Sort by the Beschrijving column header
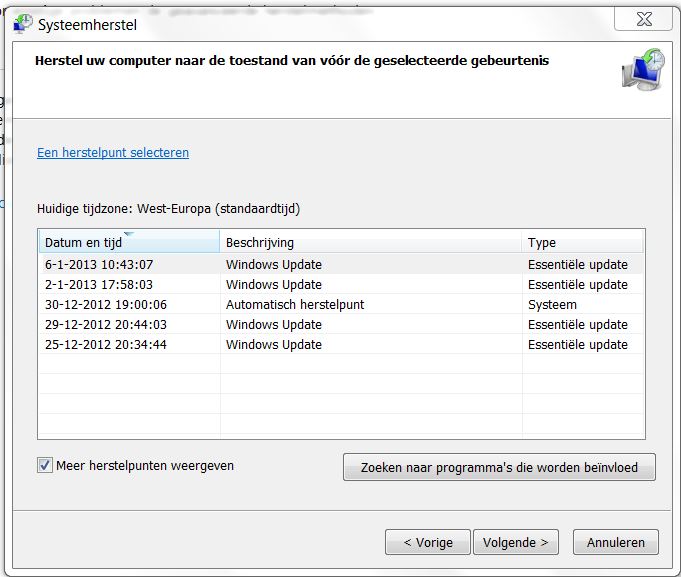 (370, 242)
